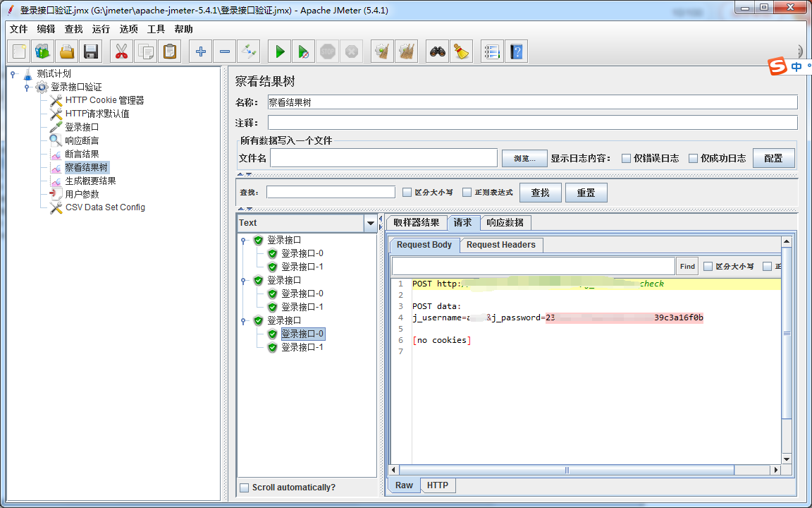
Task: Click the Cut scissors icon
Action: tap(121, 52)
